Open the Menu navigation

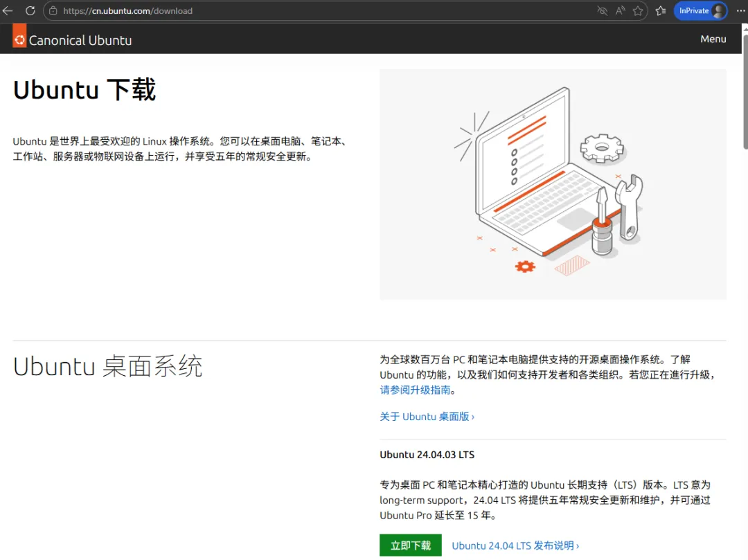pyautogui.click(x=713, y=39)
